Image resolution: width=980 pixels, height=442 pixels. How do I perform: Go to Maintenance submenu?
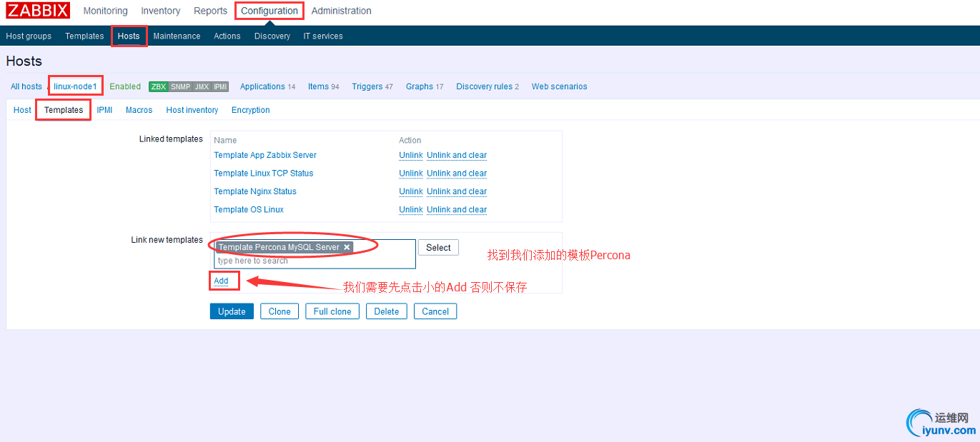(x=177, y=36)
